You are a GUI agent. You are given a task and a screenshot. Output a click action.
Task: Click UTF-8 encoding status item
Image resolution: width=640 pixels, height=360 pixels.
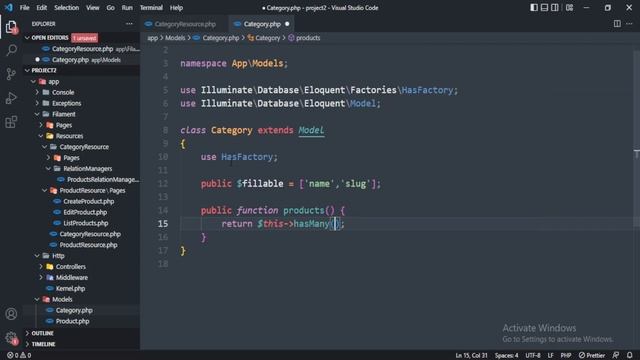[x=533, y=356]
